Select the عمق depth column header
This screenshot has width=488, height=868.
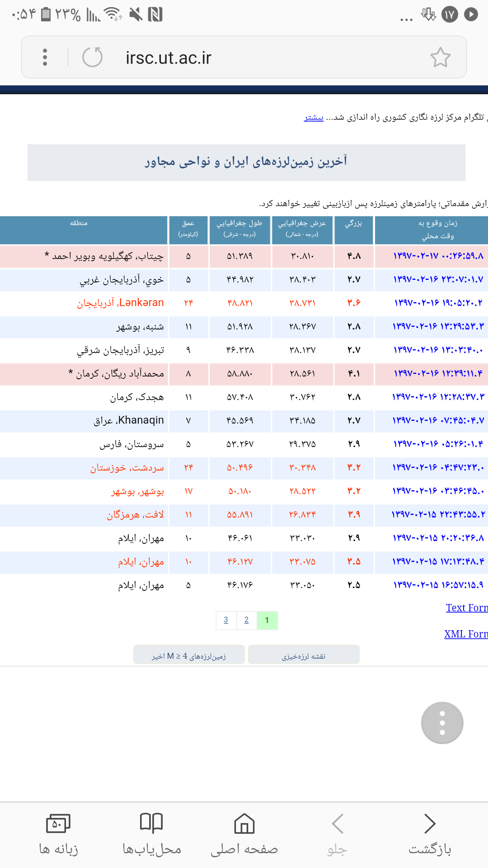pyautogui.click(x=188, y=230)
